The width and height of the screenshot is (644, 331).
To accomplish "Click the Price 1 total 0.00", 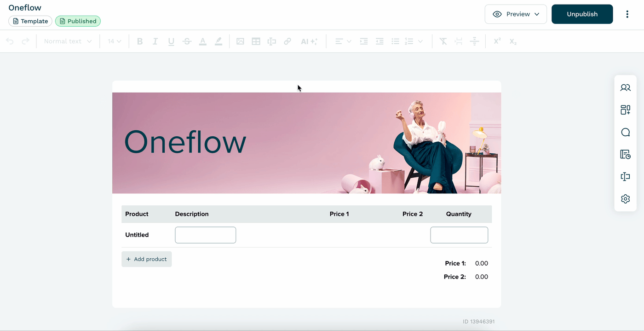I will pyautogui.click(x=482, y=263).
